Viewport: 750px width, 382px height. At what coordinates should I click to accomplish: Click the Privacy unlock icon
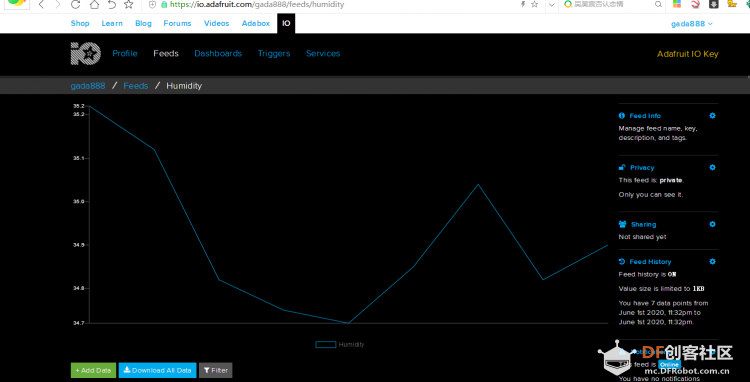[622, 167]
